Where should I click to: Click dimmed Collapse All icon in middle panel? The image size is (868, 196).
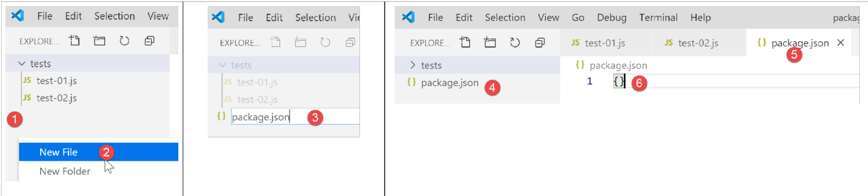(x=350, y=42)
